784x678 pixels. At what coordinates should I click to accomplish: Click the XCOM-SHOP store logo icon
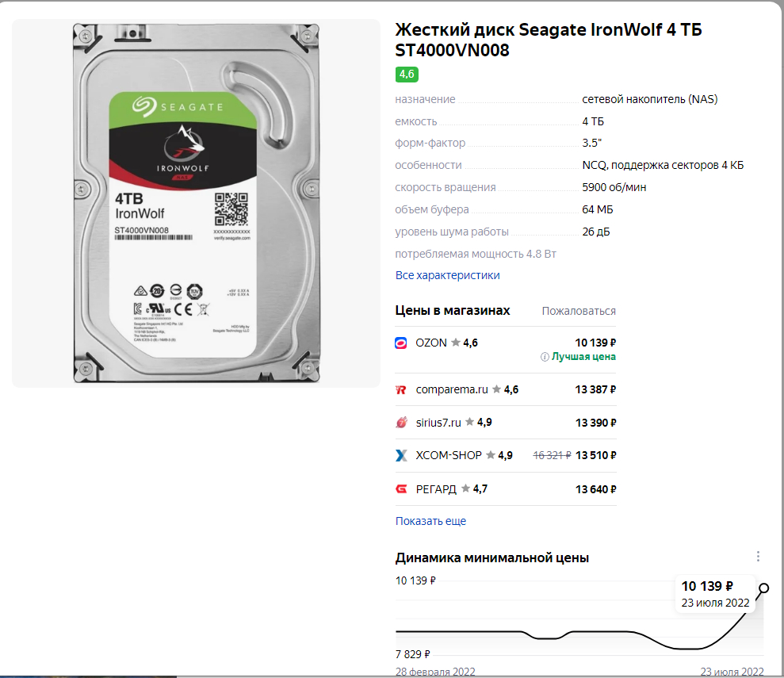point(401,455)
